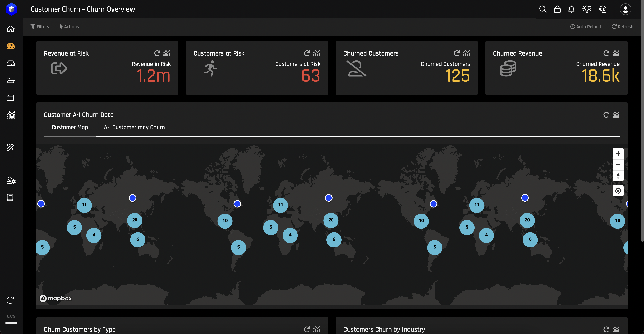Open user settings sidebar icon
This screenshot has width=644, height=334.
point(11,180)
